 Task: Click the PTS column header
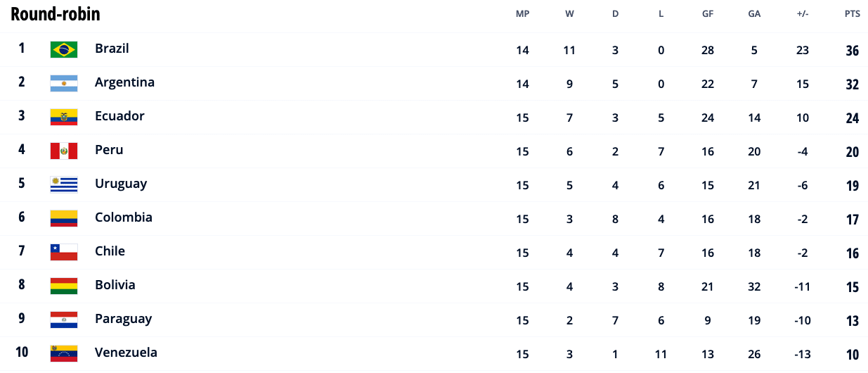tap(852, 14)
